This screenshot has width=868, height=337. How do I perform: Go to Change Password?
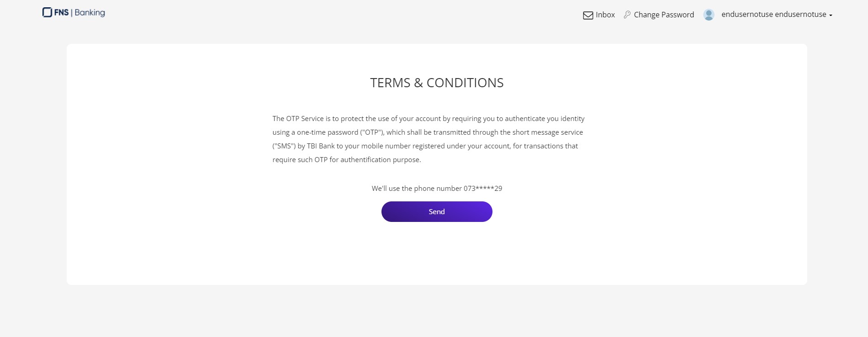pyautogui.click(x=663, y=15)
